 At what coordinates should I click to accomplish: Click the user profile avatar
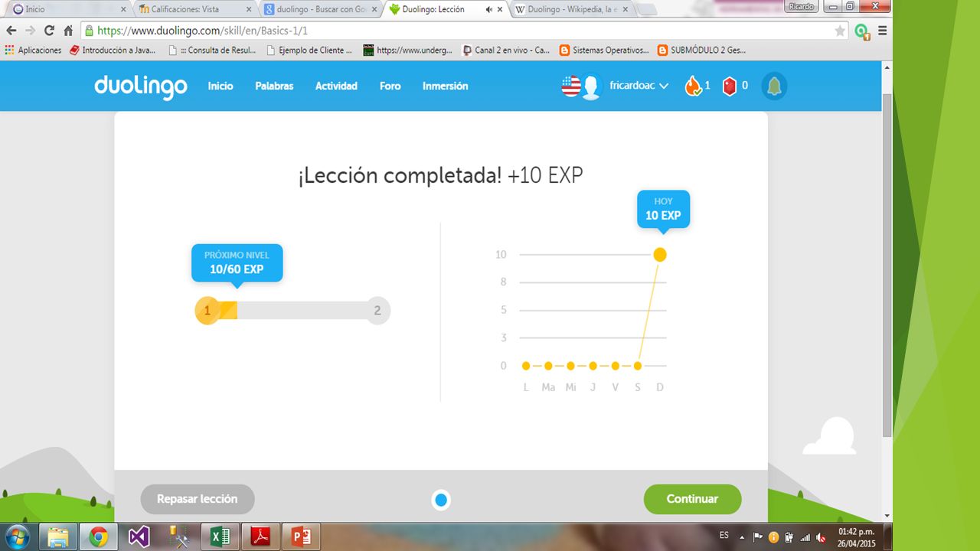click(590, 86)
